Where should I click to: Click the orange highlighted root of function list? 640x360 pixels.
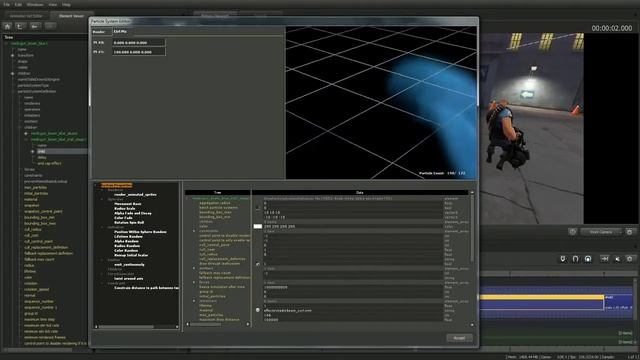[116, 185]
